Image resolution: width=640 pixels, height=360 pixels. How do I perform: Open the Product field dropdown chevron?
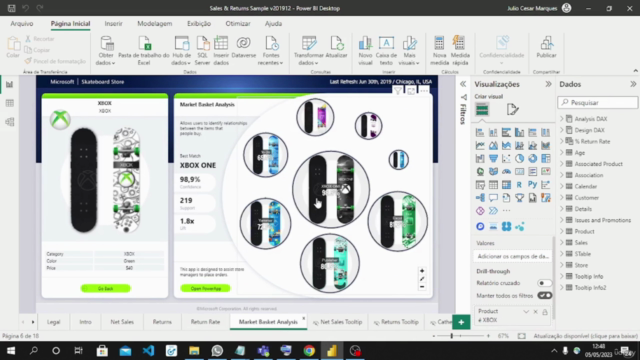(x=526, y=312)
